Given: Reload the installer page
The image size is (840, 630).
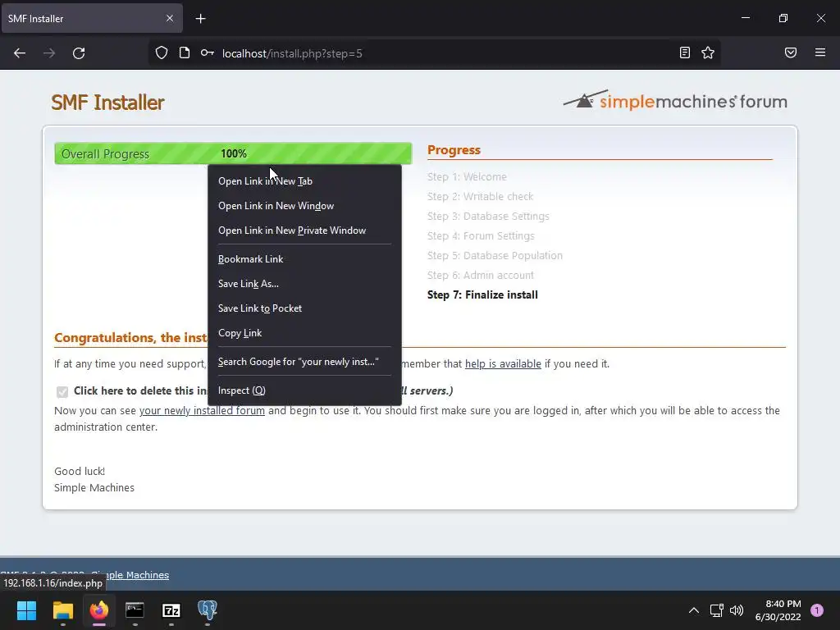Looking at the screenshot, I should 79,53.
